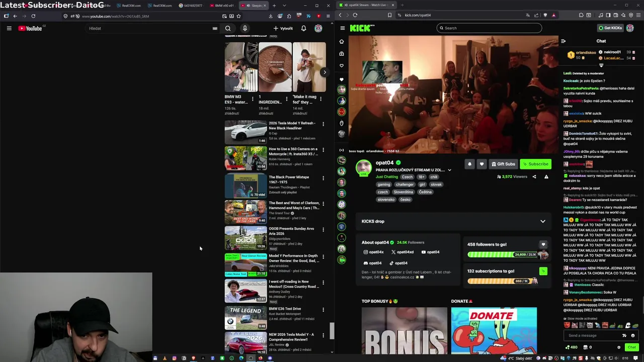The height and width of the screenshot is (362, 644).
Task: Open options for the BMW M3 E93 short
Action: pos(253,100)
